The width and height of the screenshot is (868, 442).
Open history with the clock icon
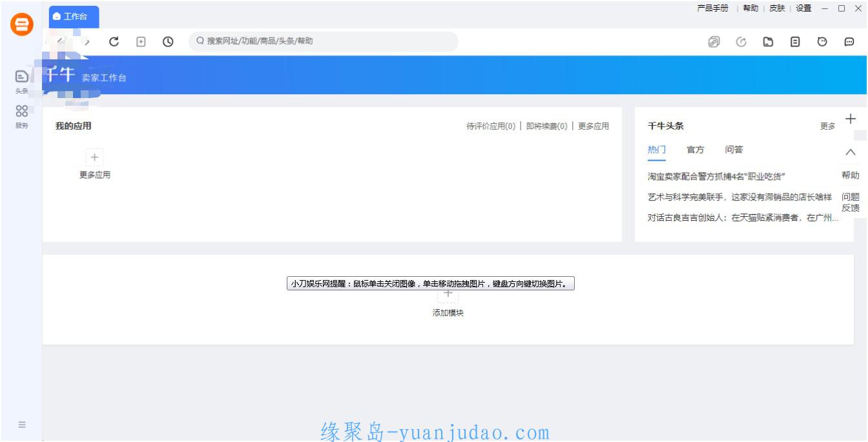(168, 42)
